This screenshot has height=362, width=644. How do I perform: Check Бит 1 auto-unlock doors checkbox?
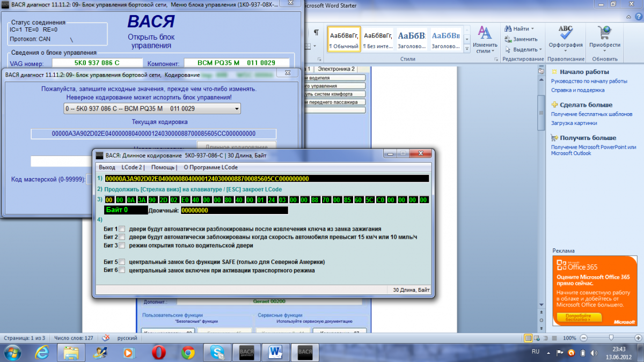(121, 229)
